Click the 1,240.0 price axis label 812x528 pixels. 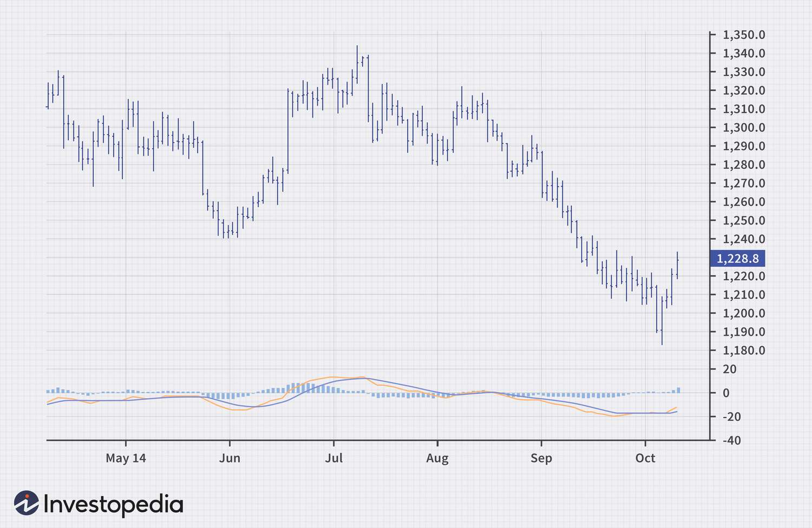(x=744, y=239)
